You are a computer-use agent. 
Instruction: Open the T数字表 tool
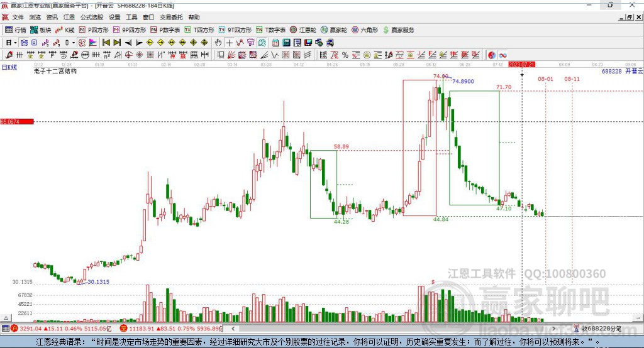pyautogui.click(x=270, y=30)
